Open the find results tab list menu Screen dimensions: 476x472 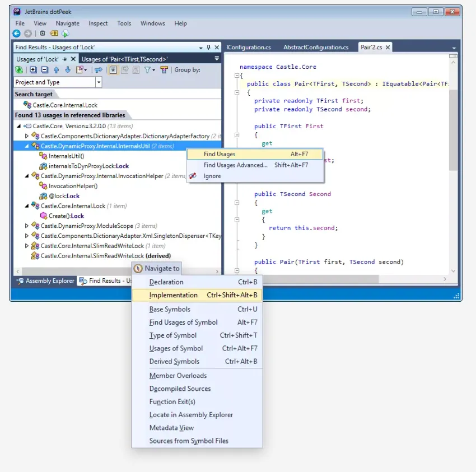[x=217, y=59]
